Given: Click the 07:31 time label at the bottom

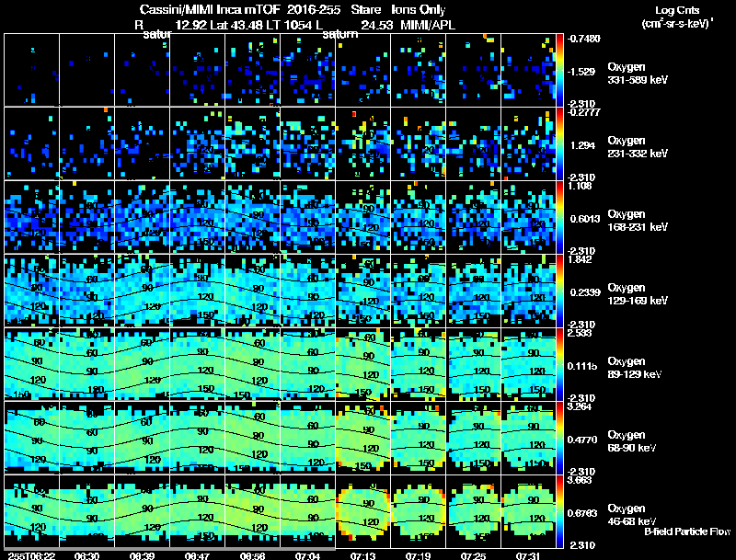Looking at the screenshot, I should [x=528, y=556].
